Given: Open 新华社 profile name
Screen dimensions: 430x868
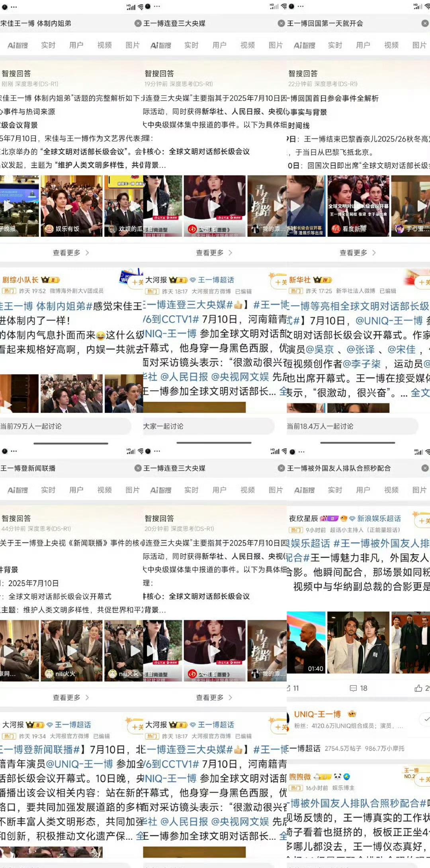Looking at the screenshot, I should (x=300, y=280).
